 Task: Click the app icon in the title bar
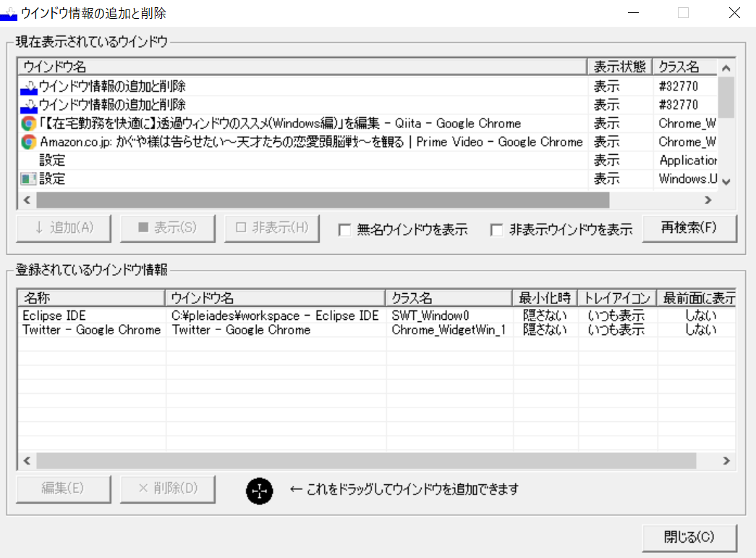pos(9,14)
